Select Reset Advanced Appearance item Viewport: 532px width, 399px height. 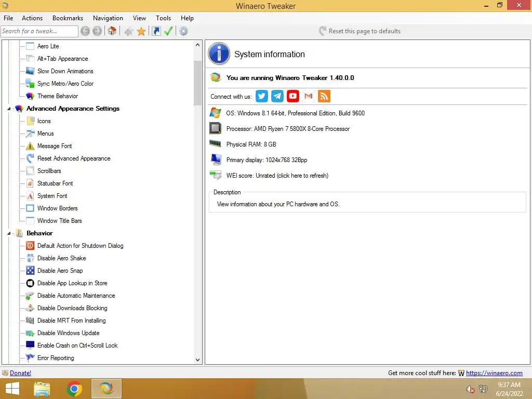(x=74, y=158)
